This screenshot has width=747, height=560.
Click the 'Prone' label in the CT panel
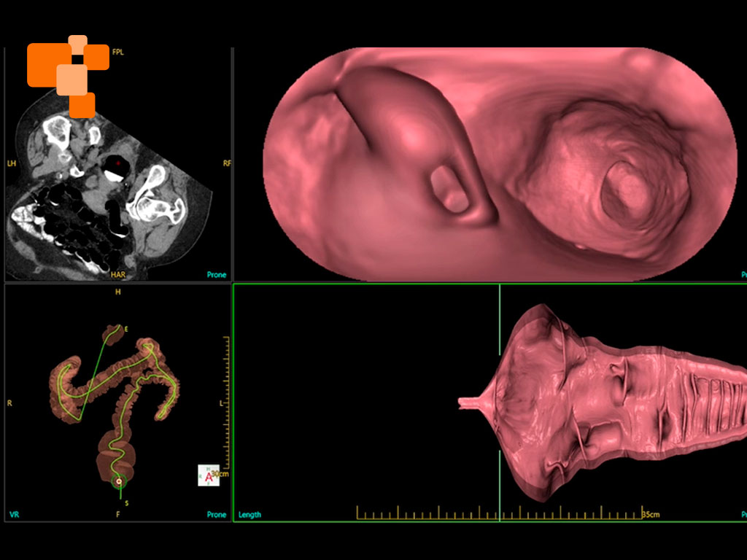pyautogui.click(x=217, y=275)
